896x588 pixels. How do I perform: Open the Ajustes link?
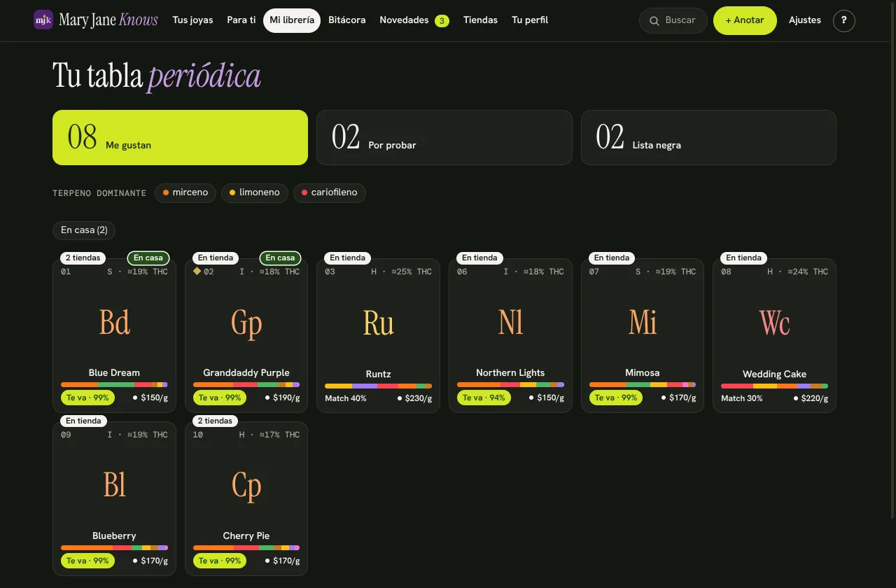(x=805, y=20)
